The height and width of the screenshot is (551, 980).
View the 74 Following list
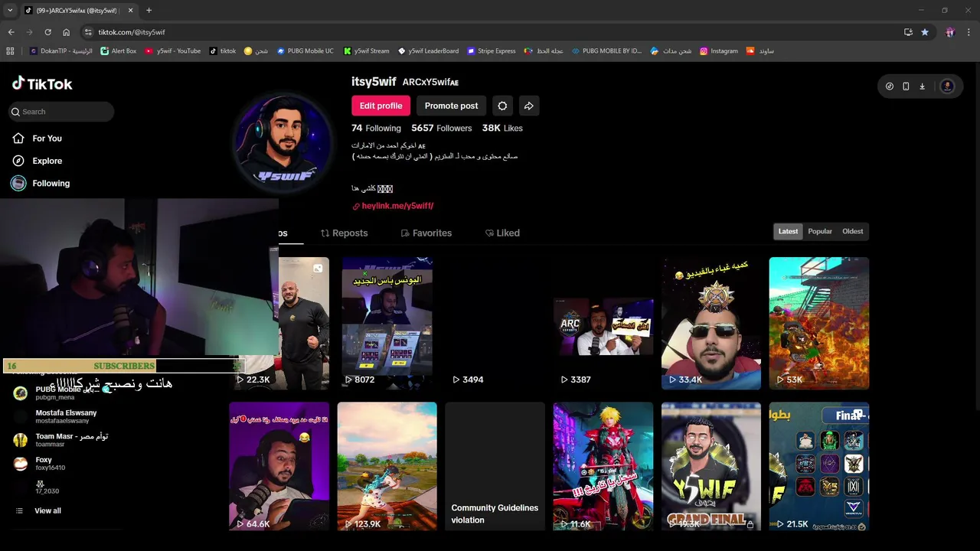[x=376, y=128]
